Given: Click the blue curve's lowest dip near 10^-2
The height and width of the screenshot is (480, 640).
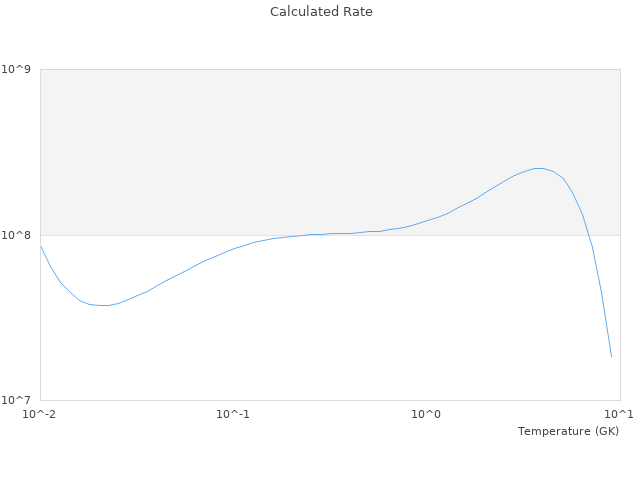Looking at the screenshot, I should click(x=102, y=305).
